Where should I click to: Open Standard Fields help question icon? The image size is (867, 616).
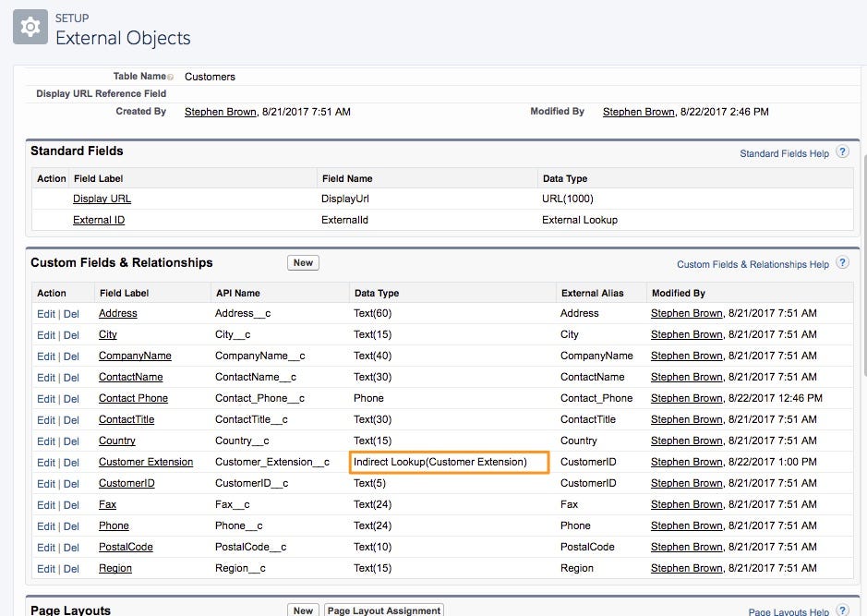(842, 152)
